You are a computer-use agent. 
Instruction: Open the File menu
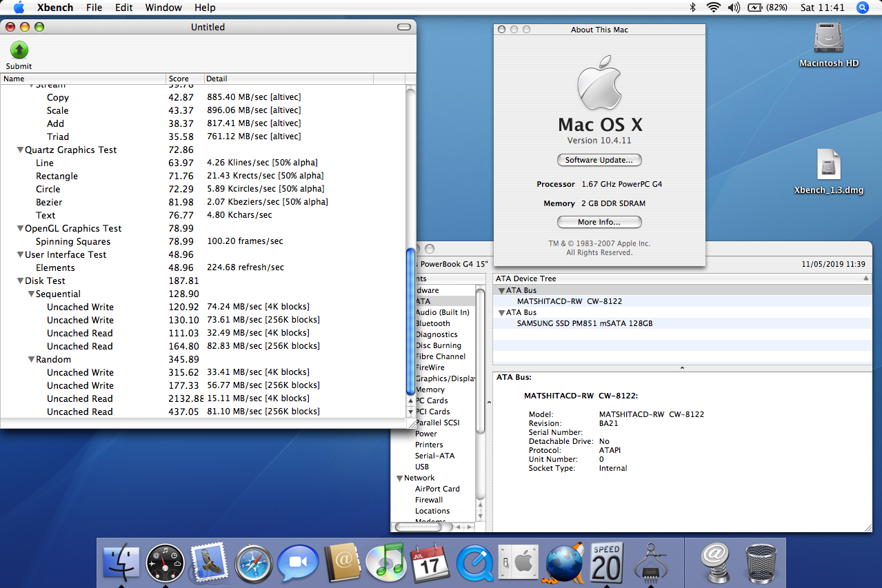[x=94, y=8]
